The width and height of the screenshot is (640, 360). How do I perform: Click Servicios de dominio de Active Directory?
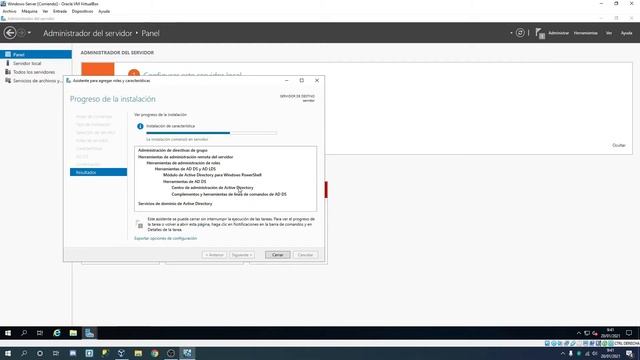(175, 203)
